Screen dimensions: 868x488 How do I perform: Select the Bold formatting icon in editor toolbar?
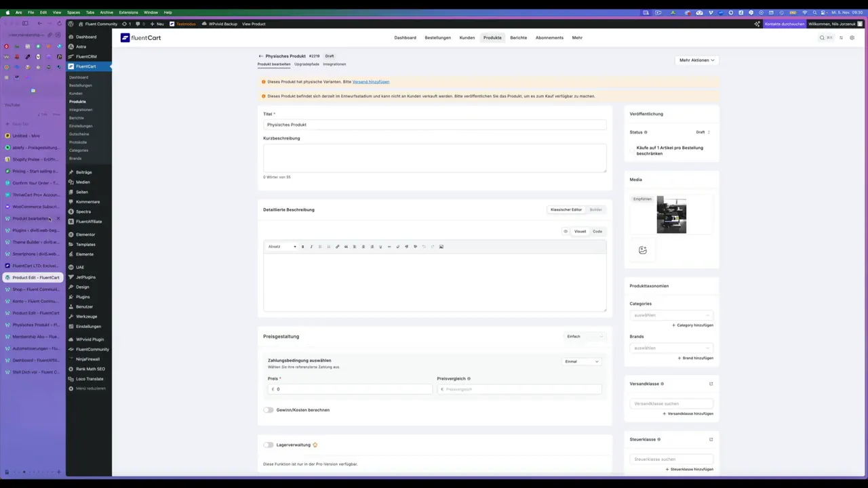click(303, 246)
